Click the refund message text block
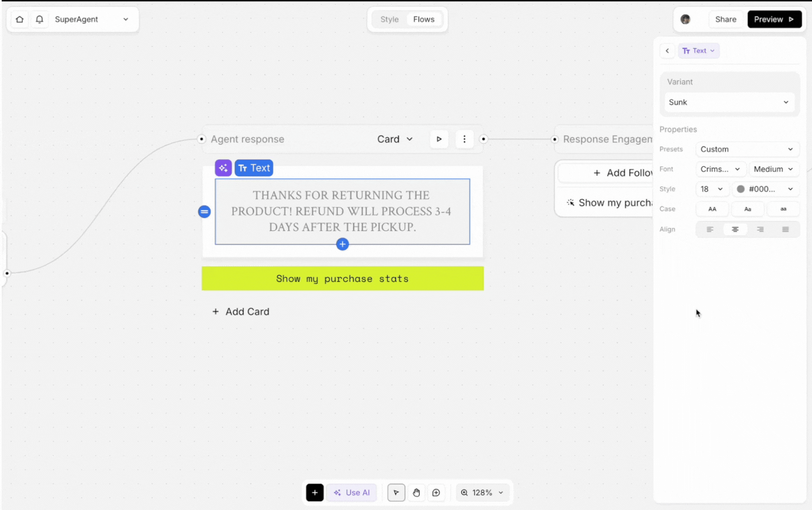The image size is (812, 510). (x=342, y=211)
